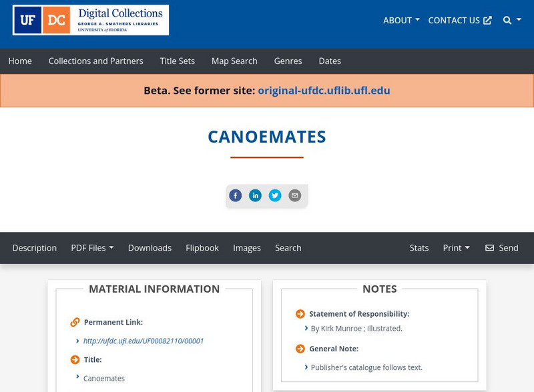534x392 pixels.
Task: Click the MATERIAL INFORMATION heading
Action: (x=154, y=289)
